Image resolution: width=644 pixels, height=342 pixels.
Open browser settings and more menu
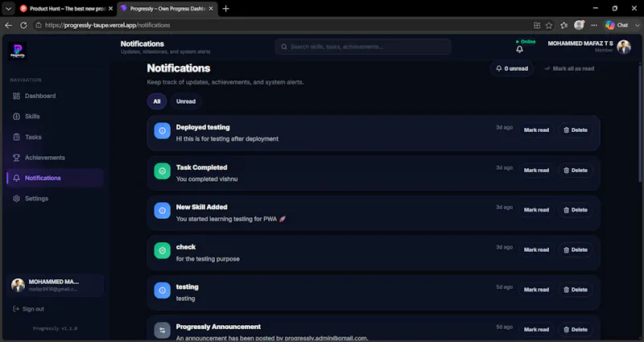coord(594,25)
